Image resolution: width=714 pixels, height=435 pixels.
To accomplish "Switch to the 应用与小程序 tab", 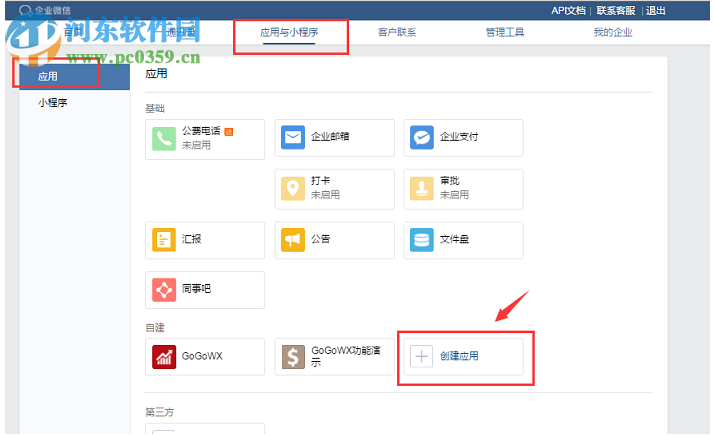I will tap(289, 32).
